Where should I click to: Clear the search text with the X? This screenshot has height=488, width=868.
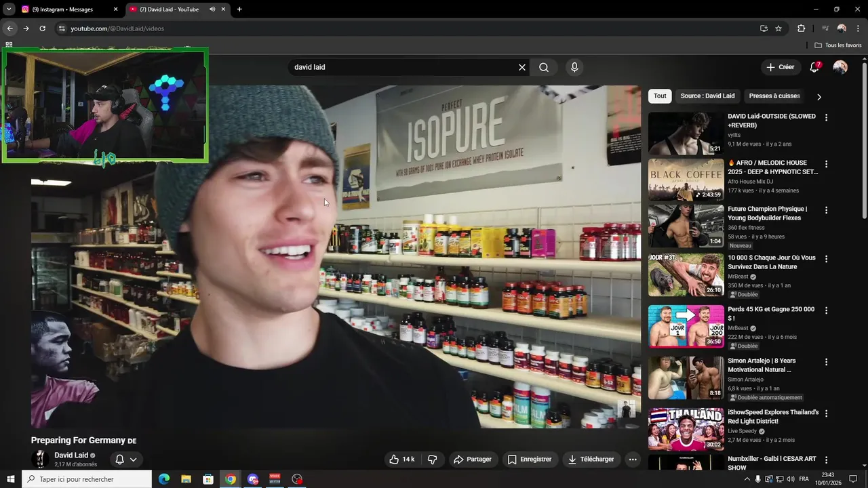pyautogui.click(x=522, y=67)
